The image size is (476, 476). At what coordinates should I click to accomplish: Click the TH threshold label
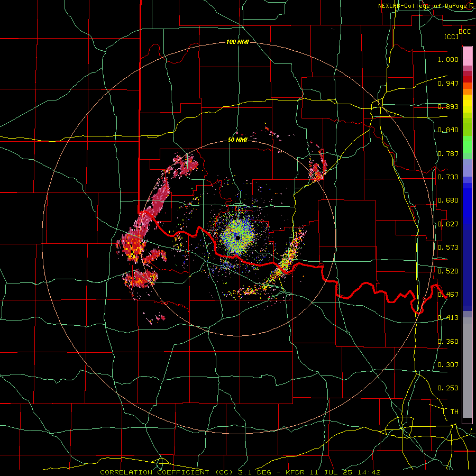point(454,412)
